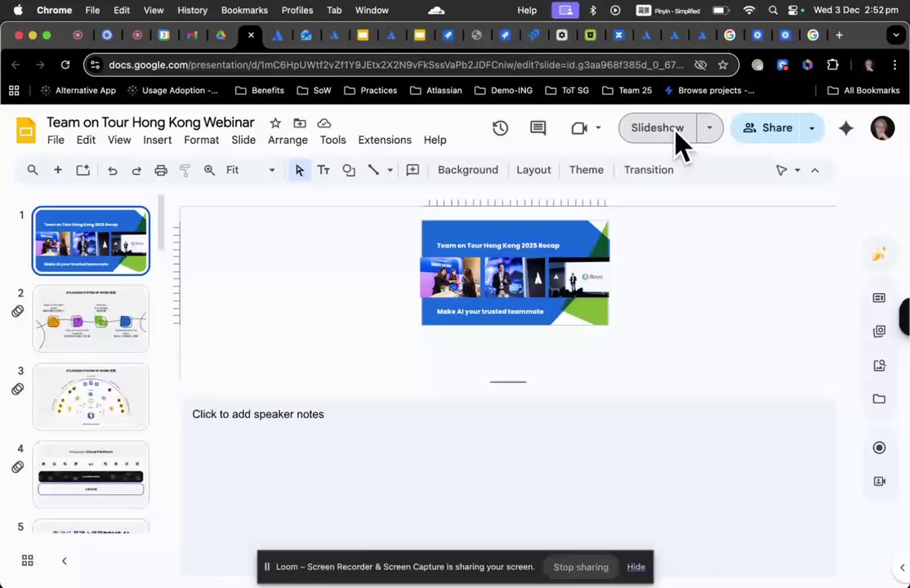910x588 pixels.
Task: Click the Wi-Fi icon in menu bar
Action: pos(749,10)
